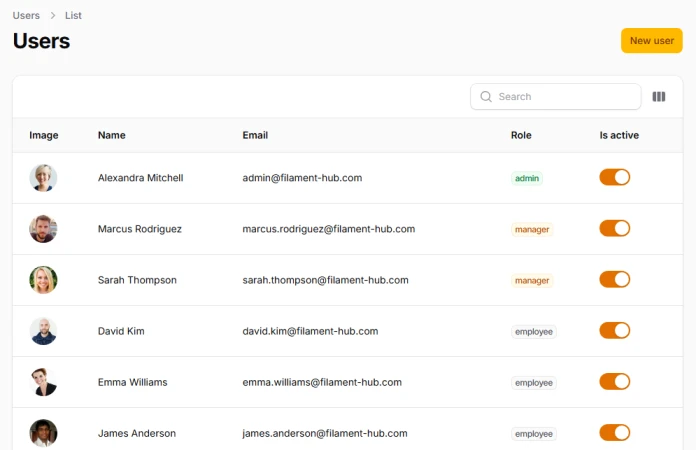This screenshot has width=696, height=450.
Task: Switch off David Kim's active toggle
Action: [614, 330]
